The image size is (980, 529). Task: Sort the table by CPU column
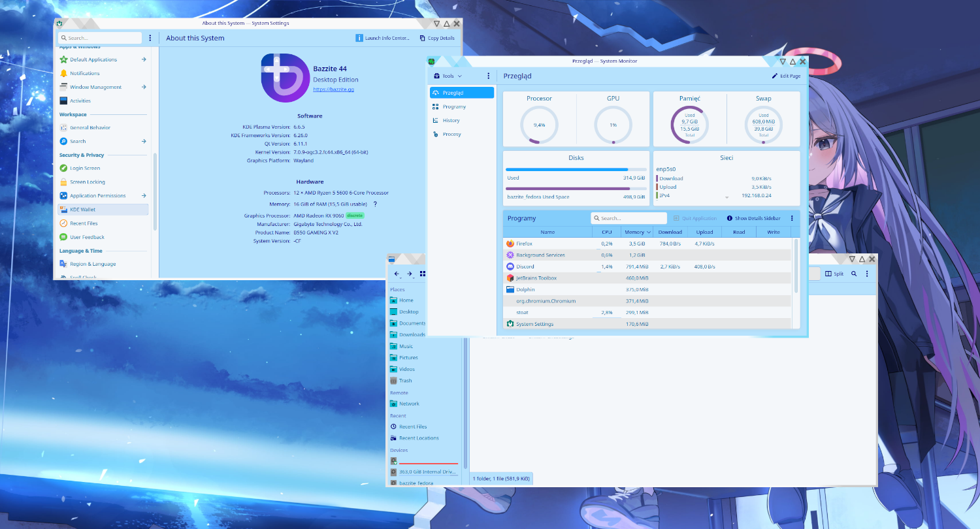click(x=606, y=232)
